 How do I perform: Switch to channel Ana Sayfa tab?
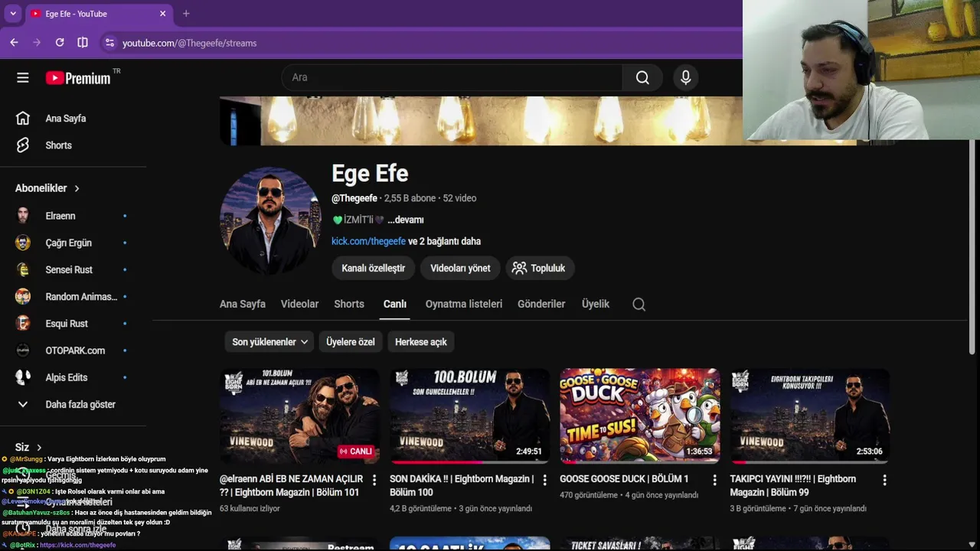243,304
